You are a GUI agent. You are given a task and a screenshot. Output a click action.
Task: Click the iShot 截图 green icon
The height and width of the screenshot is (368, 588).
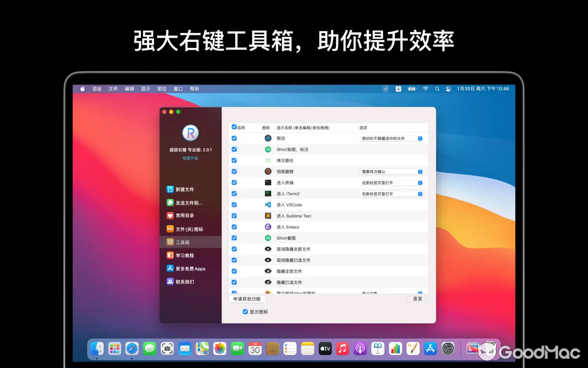(268, 238)
